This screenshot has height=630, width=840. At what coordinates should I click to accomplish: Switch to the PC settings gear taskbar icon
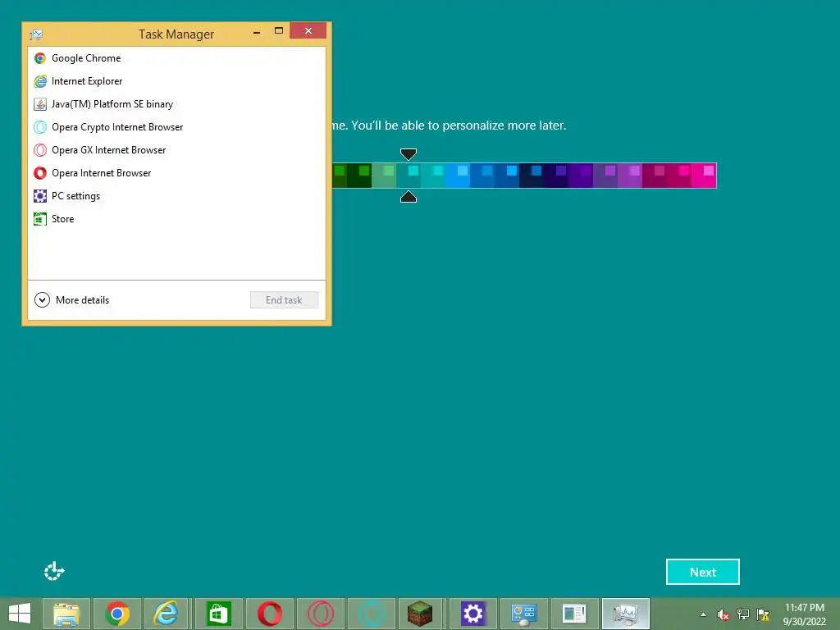473,614
